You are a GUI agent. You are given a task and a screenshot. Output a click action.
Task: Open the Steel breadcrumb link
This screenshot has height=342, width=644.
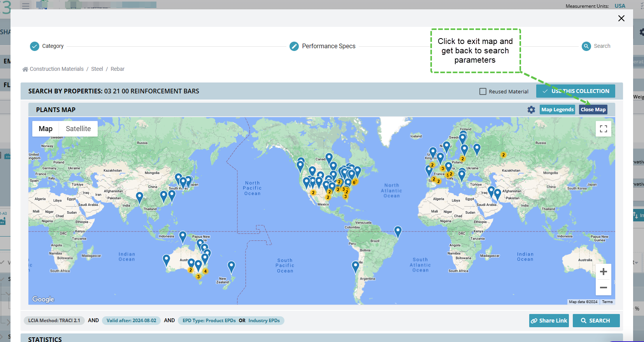coord(97,69)
